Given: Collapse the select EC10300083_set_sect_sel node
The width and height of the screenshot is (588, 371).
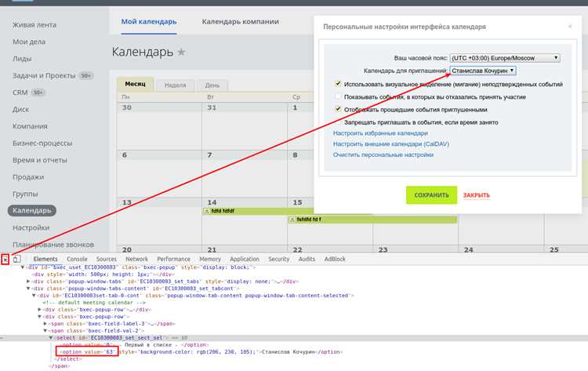Looking at the screenshot, I should (x=51, y=338).
